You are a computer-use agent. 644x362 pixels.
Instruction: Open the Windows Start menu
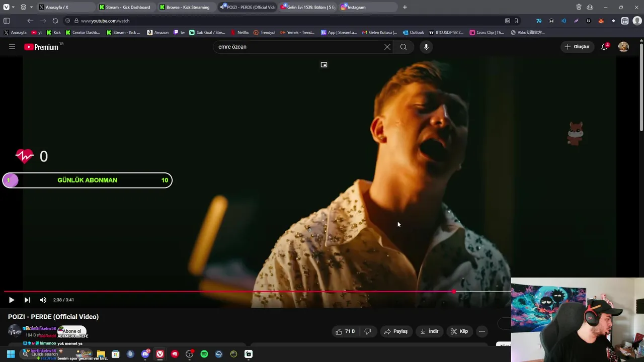click(11, 354)
